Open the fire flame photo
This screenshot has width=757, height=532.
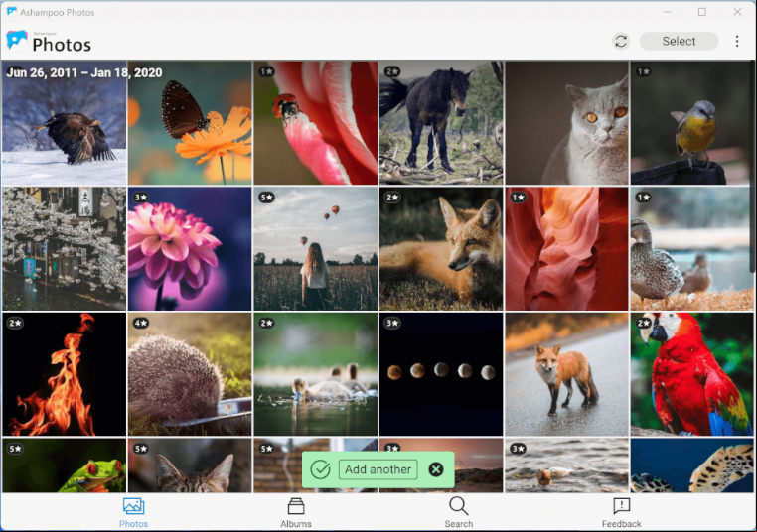coord(65,374)
